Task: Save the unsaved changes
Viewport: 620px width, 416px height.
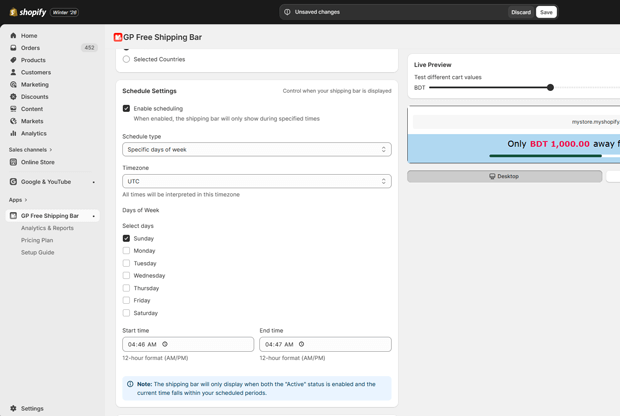Action: coord(546,12)
